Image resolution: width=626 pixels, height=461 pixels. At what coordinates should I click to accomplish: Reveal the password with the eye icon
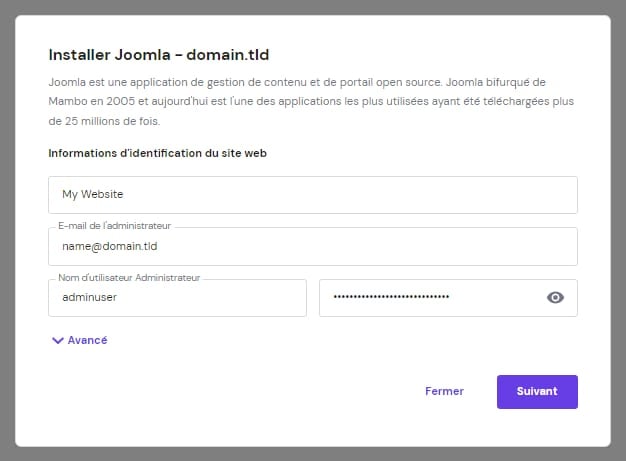click(x=556, y=297)
